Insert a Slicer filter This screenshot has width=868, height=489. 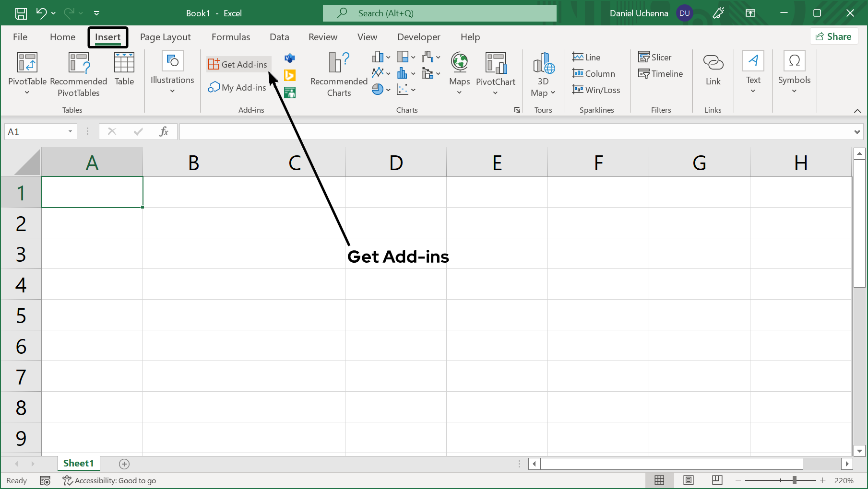[655, 57]
